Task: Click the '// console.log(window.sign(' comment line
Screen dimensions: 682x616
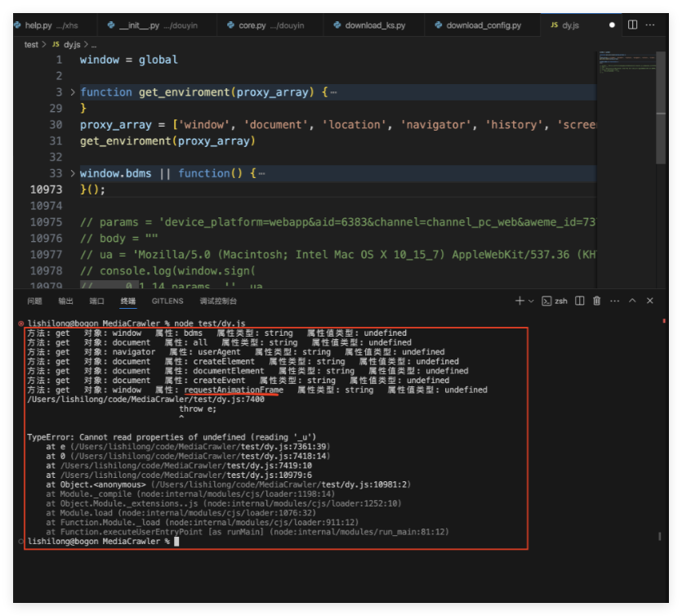Action: tap(167, 271)
